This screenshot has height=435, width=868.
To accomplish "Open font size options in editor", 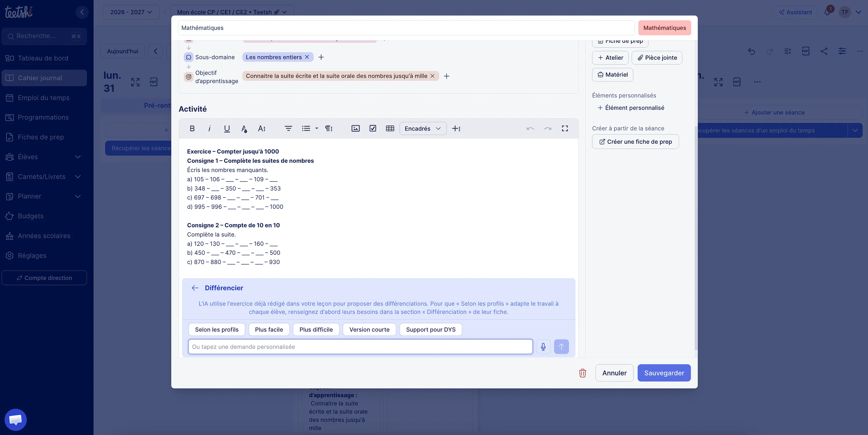I will [262, 128].
